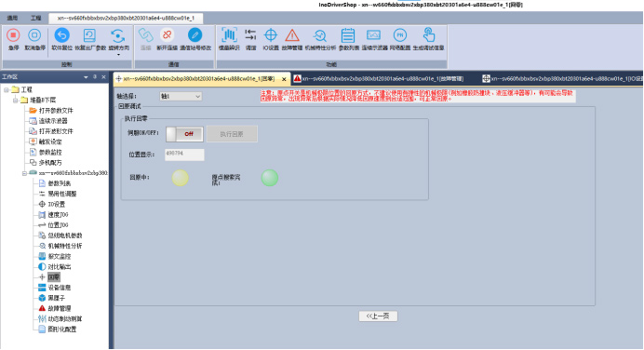Collapse the 工程 root tree node
This screenshot has height=350, width=644.
7,89
